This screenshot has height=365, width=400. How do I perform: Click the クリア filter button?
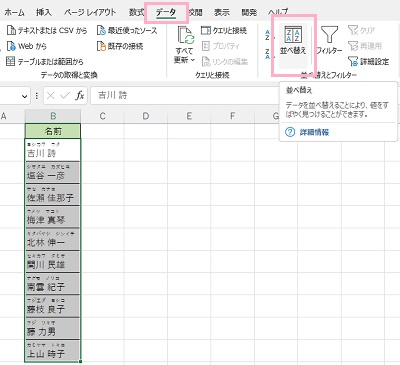tap(361, 30)
